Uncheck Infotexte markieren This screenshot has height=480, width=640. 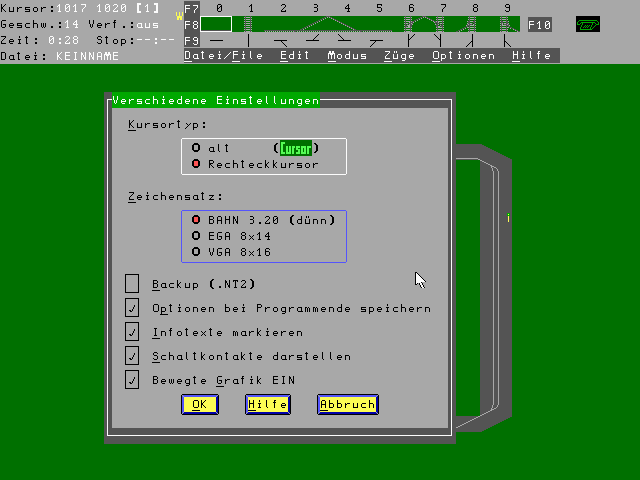click(132, 332)
